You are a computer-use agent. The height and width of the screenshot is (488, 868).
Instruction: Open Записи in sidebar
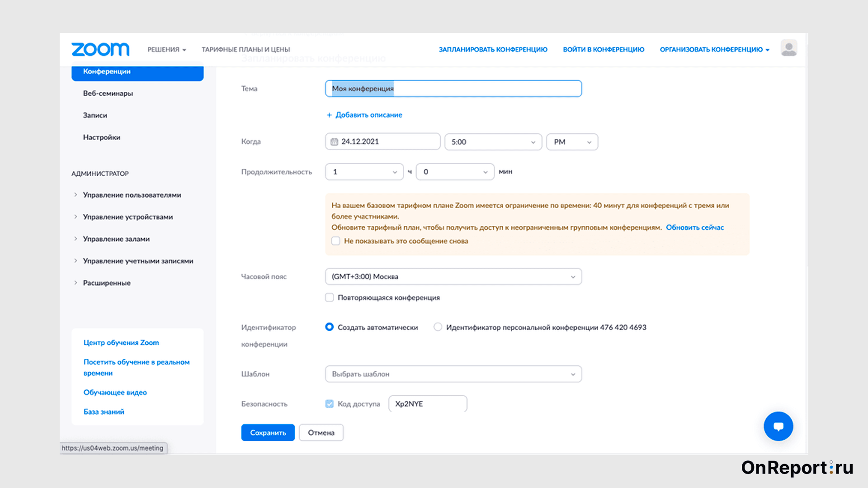pos(95,116)
